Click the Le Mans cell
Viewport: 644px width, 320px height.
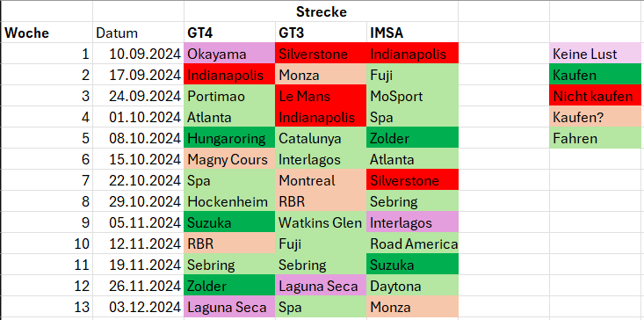tap(321, 96)
